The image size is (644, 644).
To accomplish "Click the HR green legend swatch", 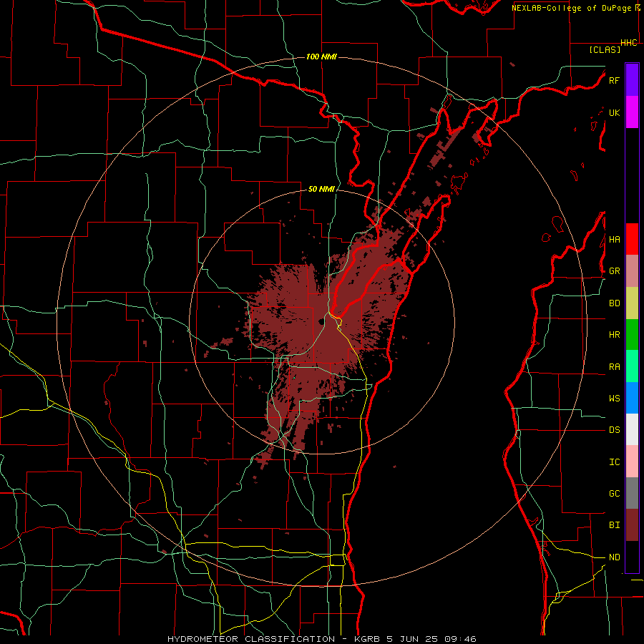I will click(x=632, y=334).
